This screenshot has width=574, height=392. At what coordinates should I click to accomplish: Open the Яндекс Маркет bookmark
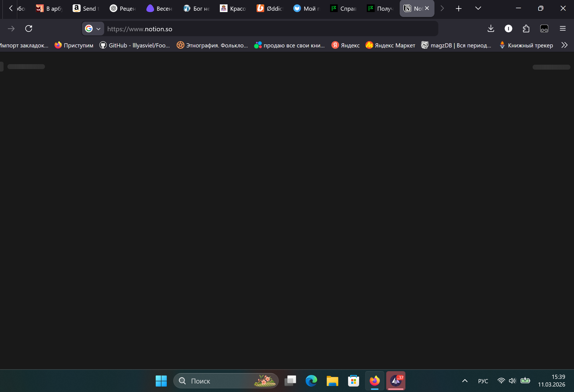pos(390,45)
